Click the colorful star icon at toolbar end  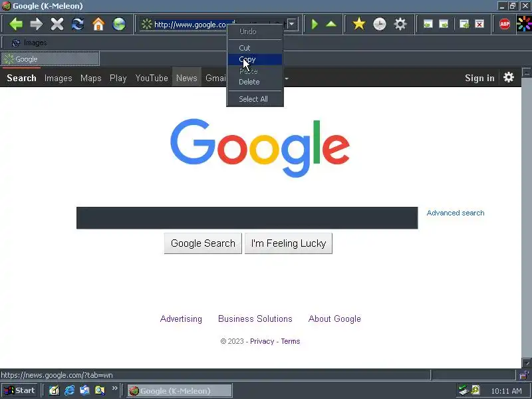(x=524, y=24)
